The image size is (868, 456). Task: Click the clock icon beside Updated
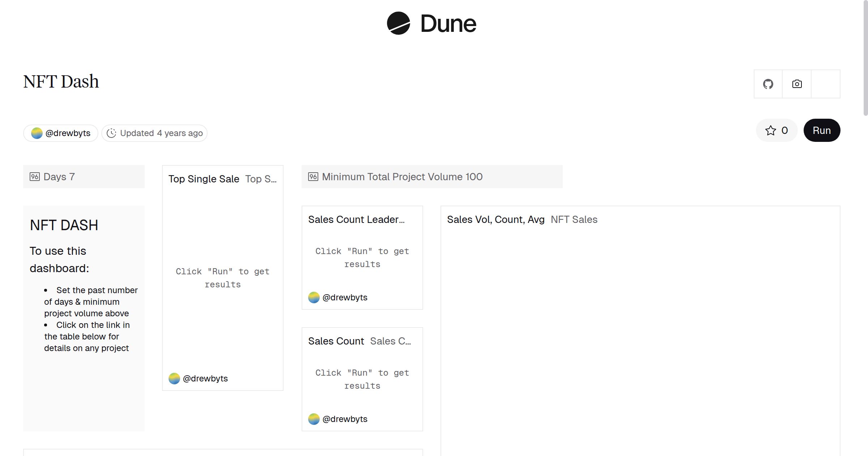[x=111, y=133]
